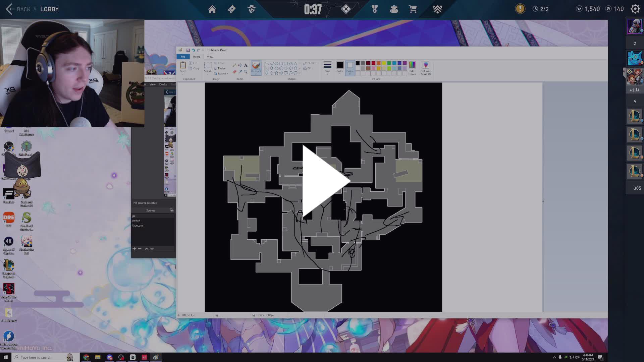The image size is (644, 362).
Task: Select the facecam scene in OBS
Action: tap(137, 225)
